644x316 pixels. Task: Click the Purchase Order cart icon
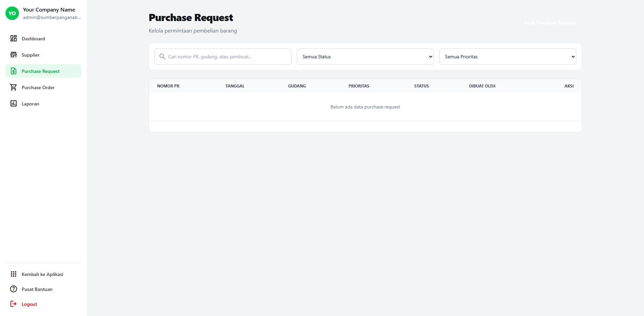tap(14, 87)
